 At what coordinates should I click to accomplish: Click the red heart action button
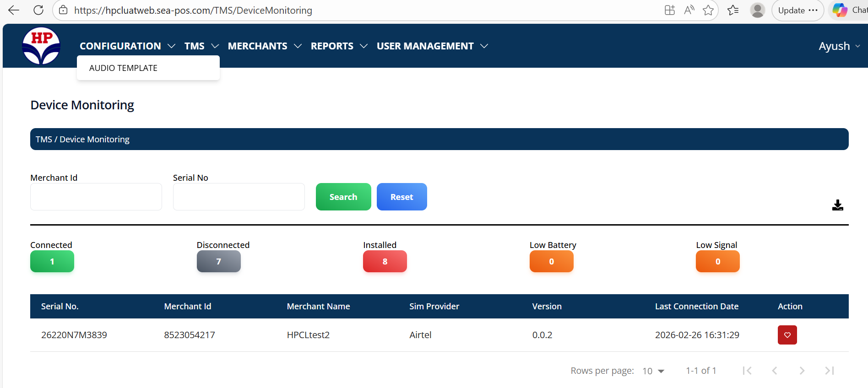(787, 335)
